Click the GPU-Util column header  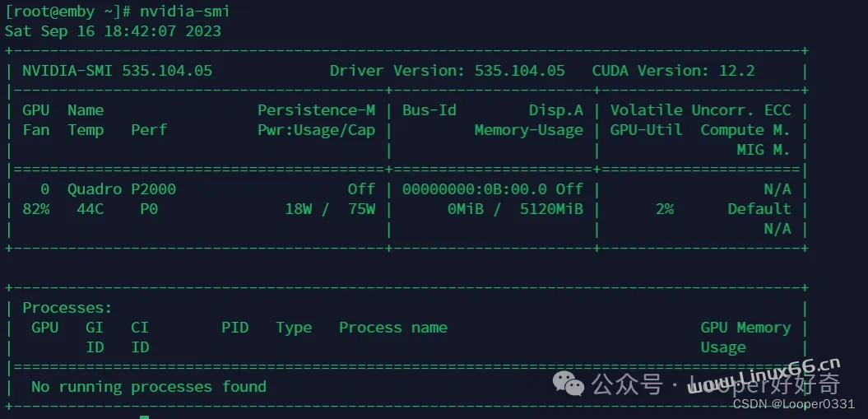647,130
